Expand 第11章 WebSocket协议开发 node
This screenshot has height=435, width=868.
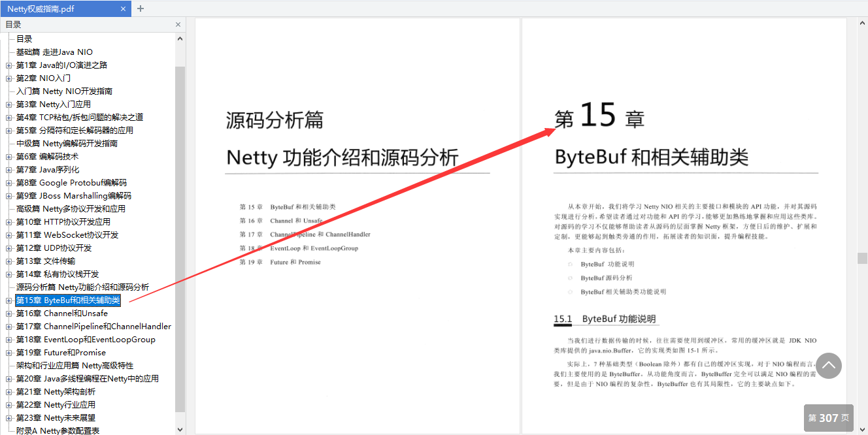(8, 235)
